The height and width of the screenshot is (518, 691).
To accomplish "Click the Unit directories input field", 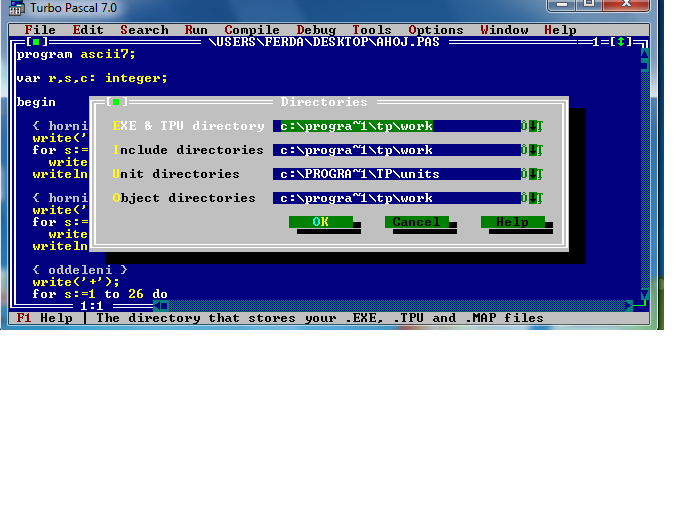I will 397,174.
